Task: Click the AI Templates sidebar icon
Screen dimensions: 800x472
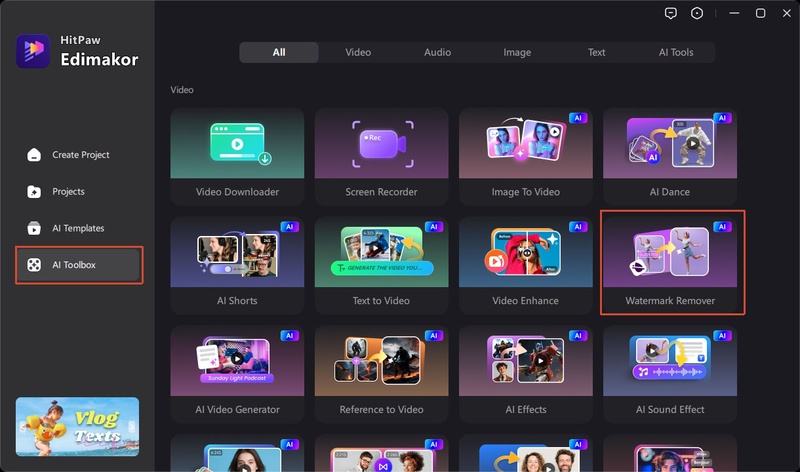Action: (x=34, y=228)
